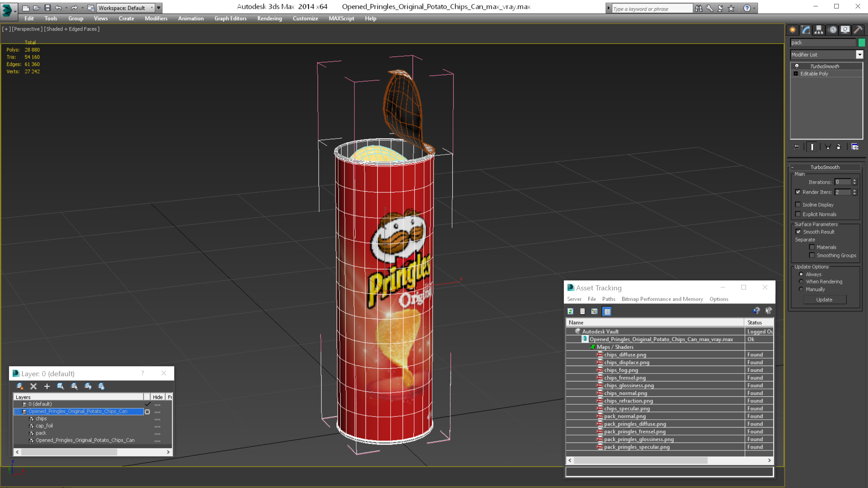Redo the action with the redo arrow

74,8
